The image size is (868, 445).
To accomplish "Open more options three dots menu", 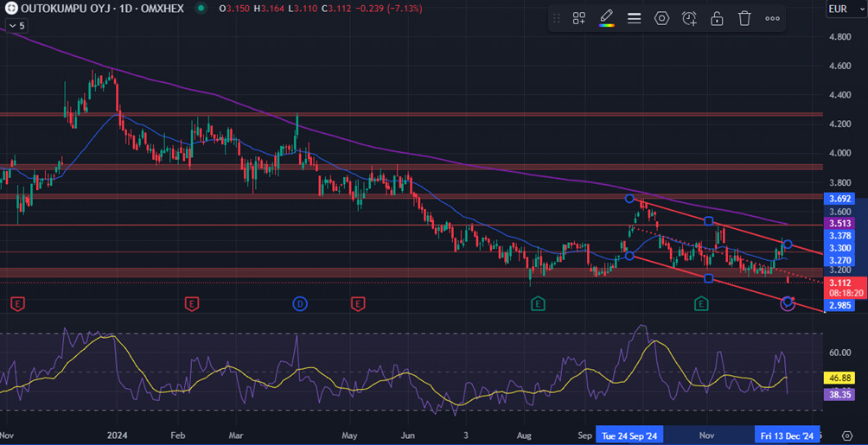I will pyautogui.click(x=772, y=18).
